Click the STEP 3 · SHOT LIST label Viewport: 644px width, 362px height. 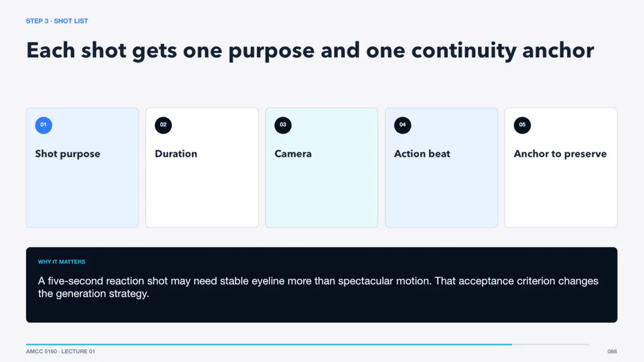57,21
